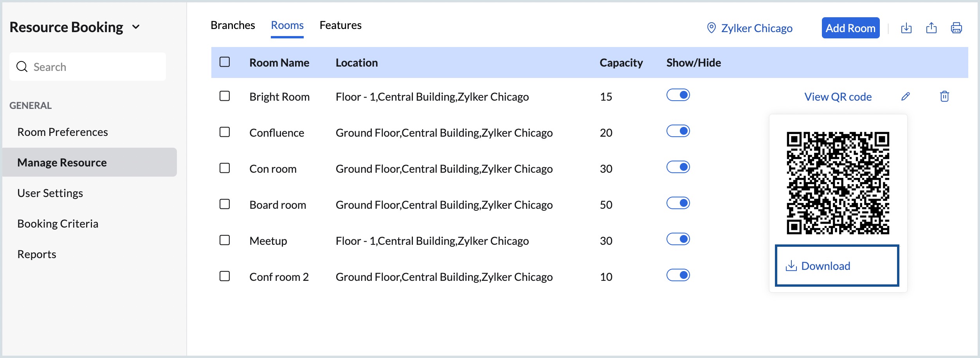Select all rooms with header checkbox
This screenshot has height=358, width=980.
[x=225, y=62]
